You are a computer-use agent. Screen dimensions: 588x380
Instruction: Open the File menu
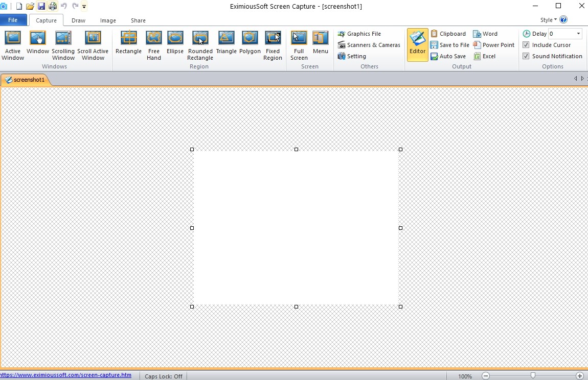point(13,20)
